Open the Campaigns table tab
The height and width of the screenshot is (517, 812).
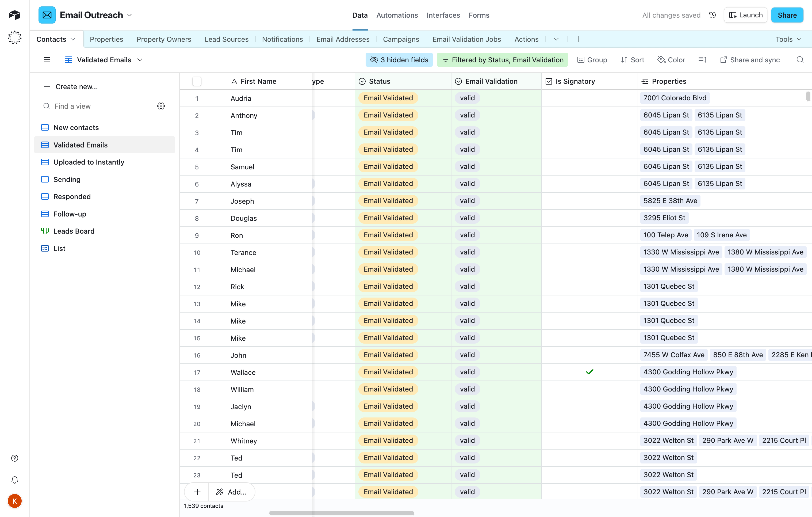pyautogui.click(x=401, y=39)
